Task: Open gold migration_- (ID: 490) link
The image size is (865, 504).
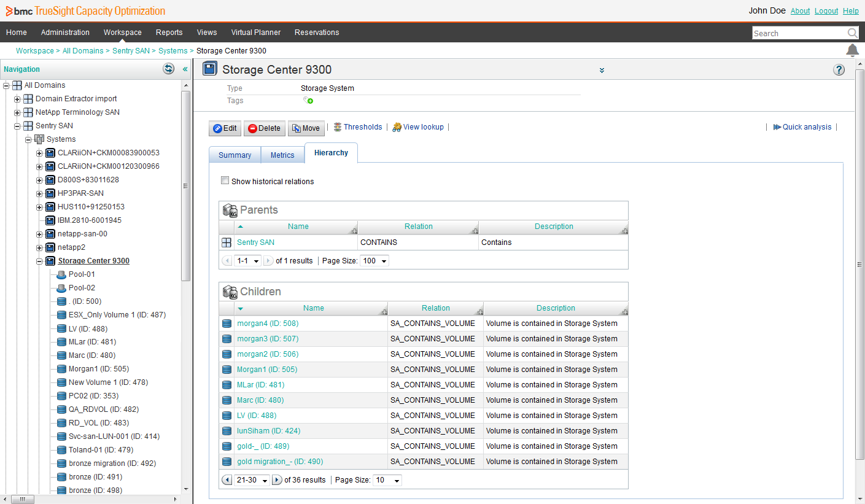Action: point(280,462)
